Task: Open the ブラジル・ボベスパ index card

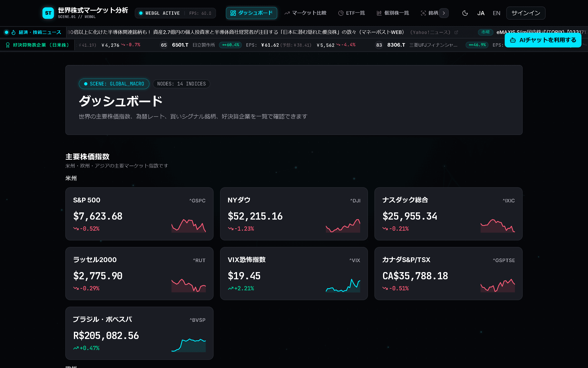Action: point(139,333)
